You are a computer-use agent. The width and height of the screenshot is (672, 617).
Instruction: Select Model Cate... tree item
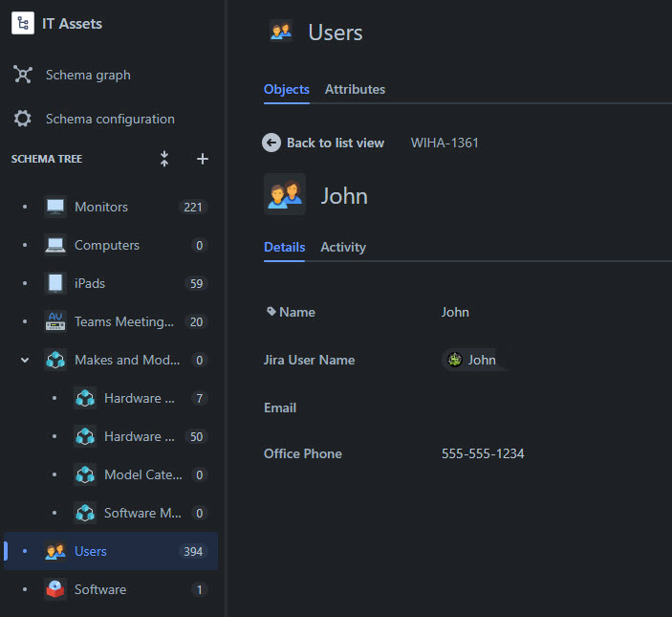[x=143, y=474]
